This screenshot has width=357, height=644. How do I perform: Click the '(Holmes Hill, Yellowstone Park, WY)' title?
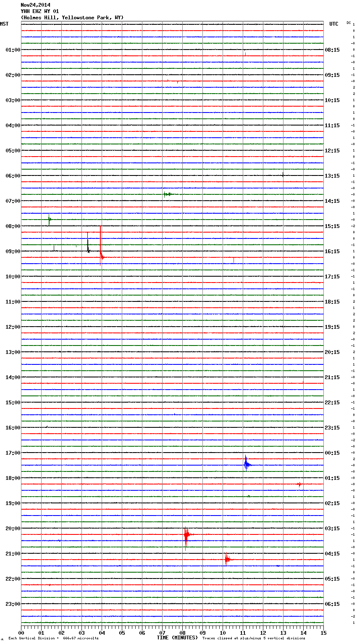pos(72,18)
